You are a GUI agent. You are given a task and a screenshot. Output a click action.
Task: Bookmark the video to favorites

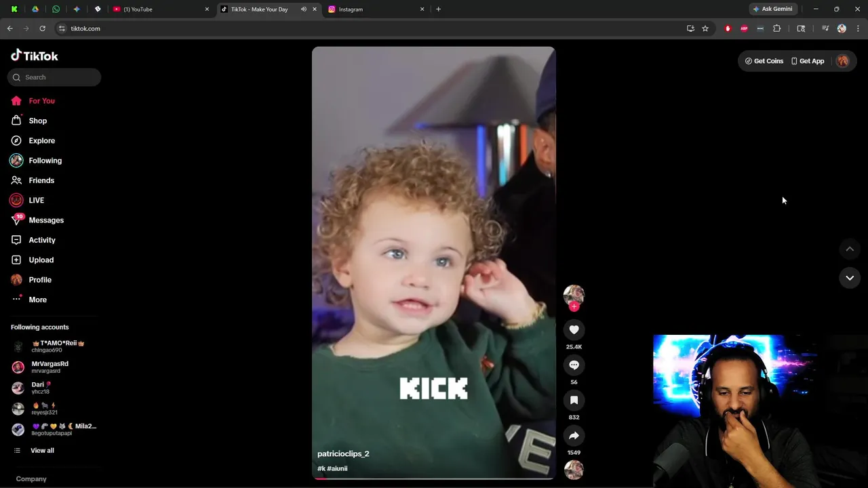[x=574, y=400]
